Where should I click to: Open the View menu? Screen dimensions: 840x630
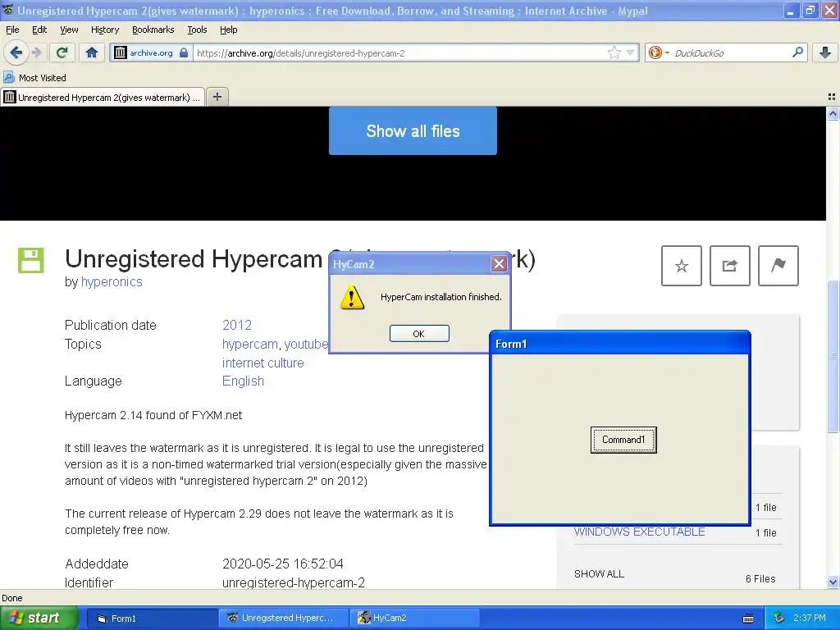(x=69, y=30)
